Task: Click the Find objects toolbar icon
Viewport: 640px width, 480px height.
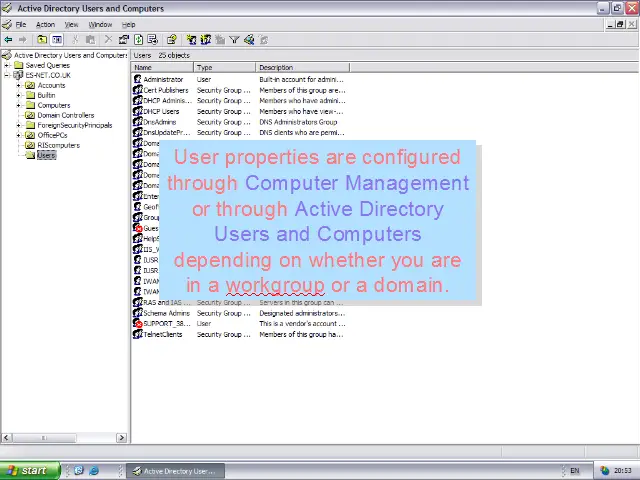Action: [x=249, y=40]
